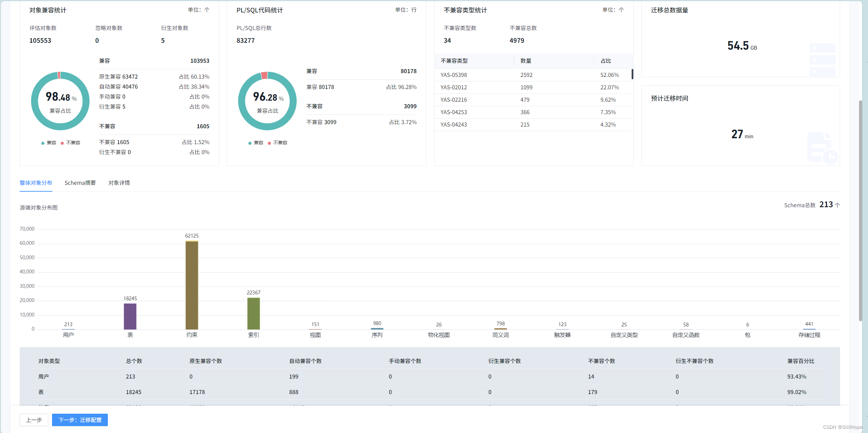
Task: Click the 约束 bar labeled 62125
Action: point(192,285)
